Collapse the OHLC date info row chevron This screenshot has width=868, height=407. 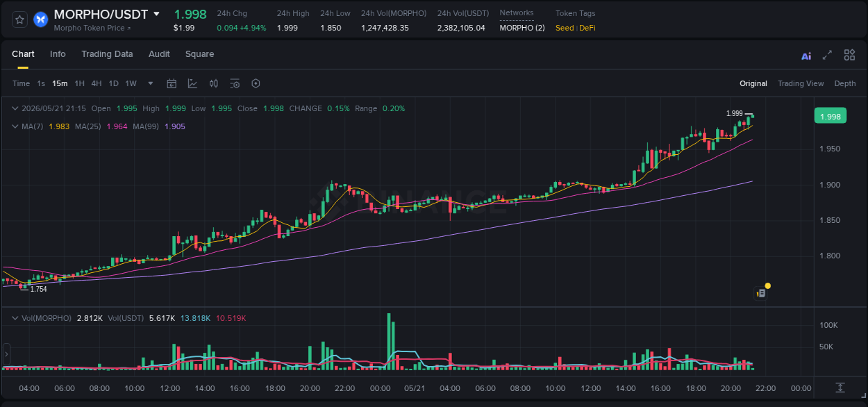(15, 108)
